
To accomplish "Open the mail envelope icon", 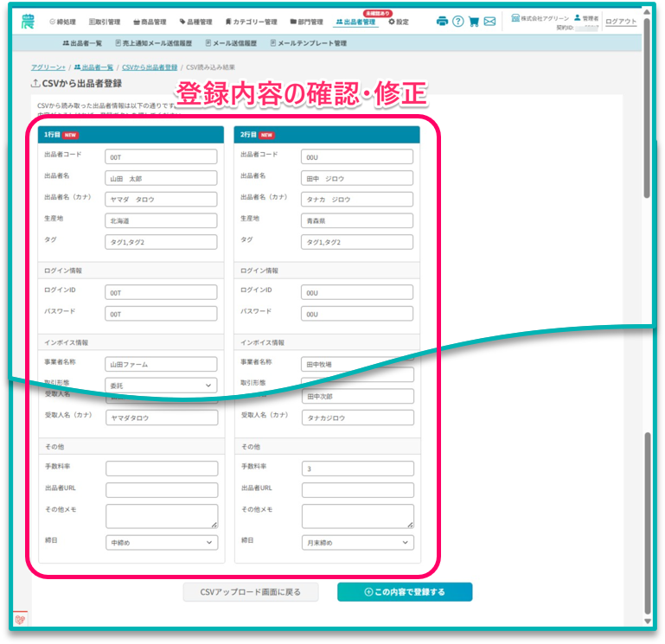I will pos(489,22).
